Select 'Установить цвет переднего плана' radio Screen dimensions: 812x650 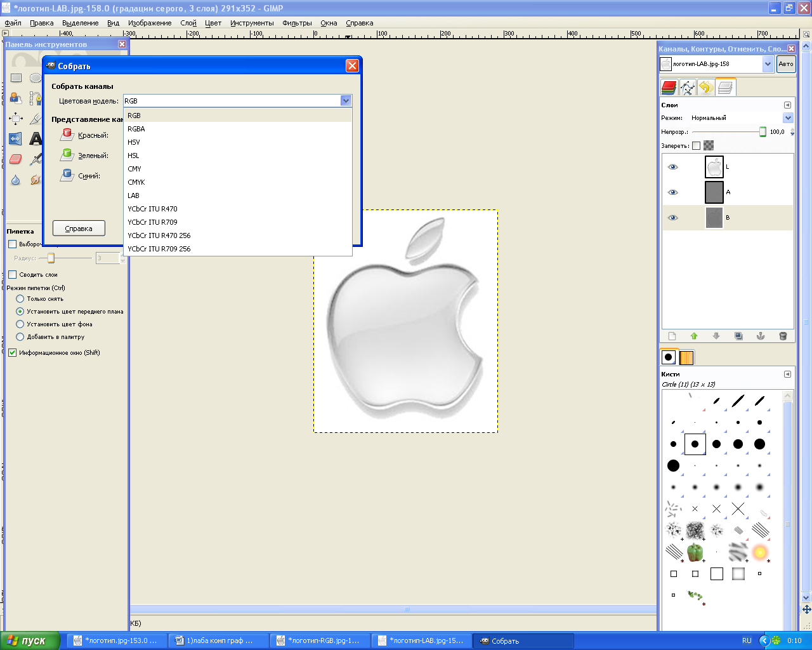pyautogui.click(x=20, y=311)
